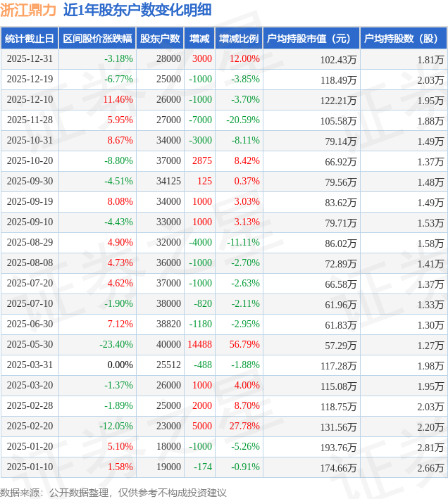Select the -20.59% change ratio cell
The height and width of the screenshot is (499, 448).
point(243,120)
